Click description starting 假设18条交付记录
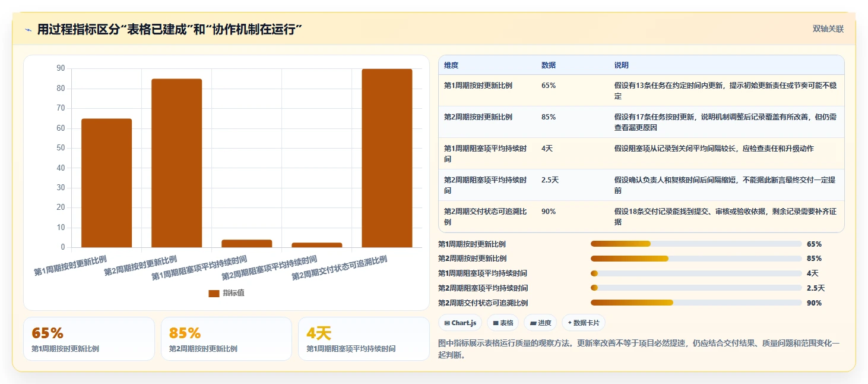Image resolution: width=868 pixels, height=384 pixels. tap(726, 217)
